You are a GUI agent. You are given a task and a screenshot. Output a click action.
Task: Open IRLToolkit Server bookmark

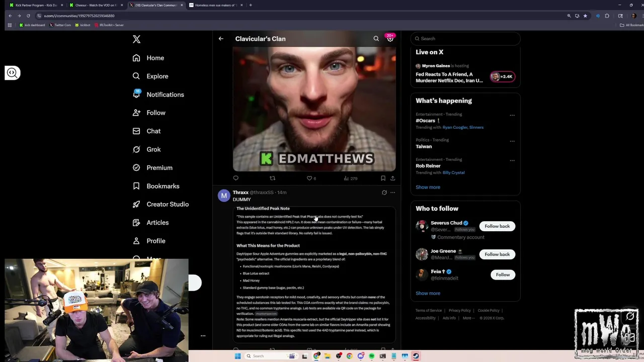(109, 25)
